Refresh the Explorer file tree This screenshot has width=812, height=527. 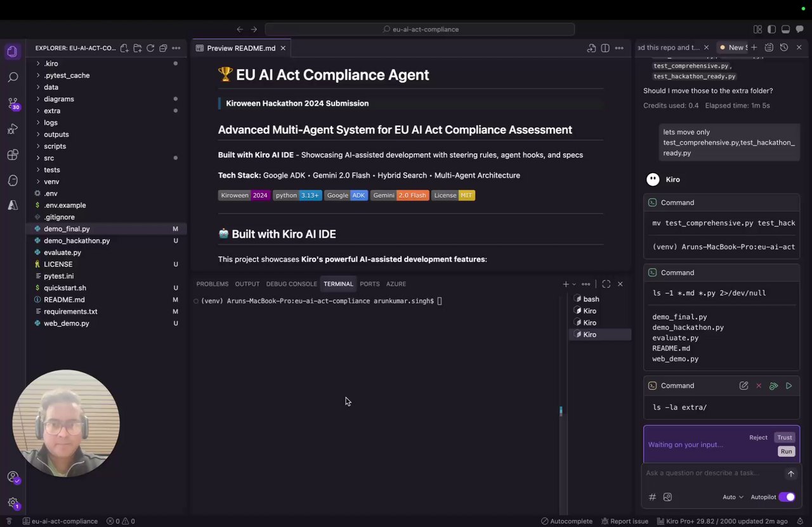click(x=150, y=48)
